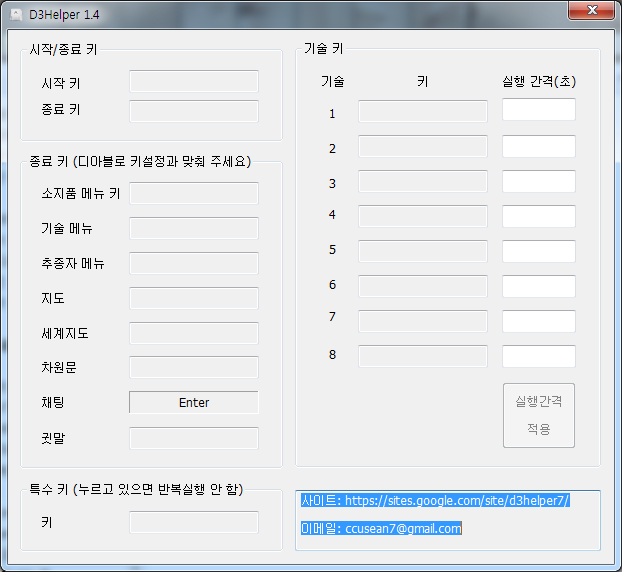Set interval box for skill 4
This screenshot has width=622, height=572.
click(x=539, y=216)
